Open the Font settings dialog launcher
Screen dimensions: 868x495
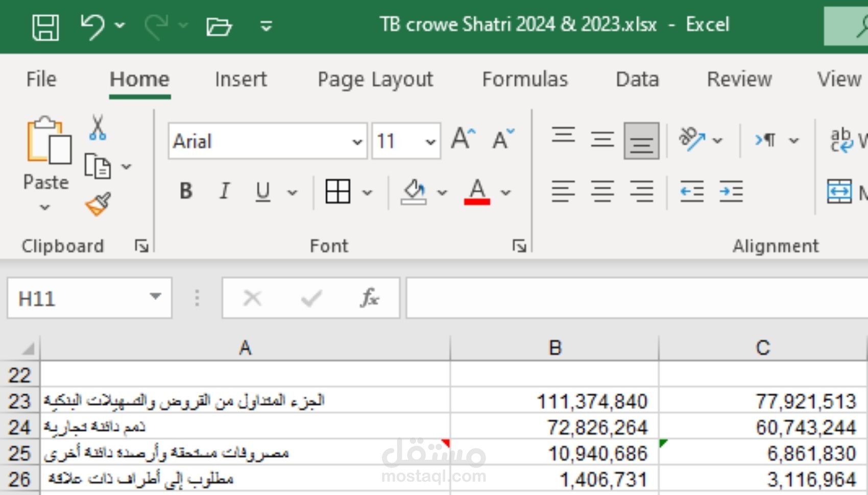[519, 246]
